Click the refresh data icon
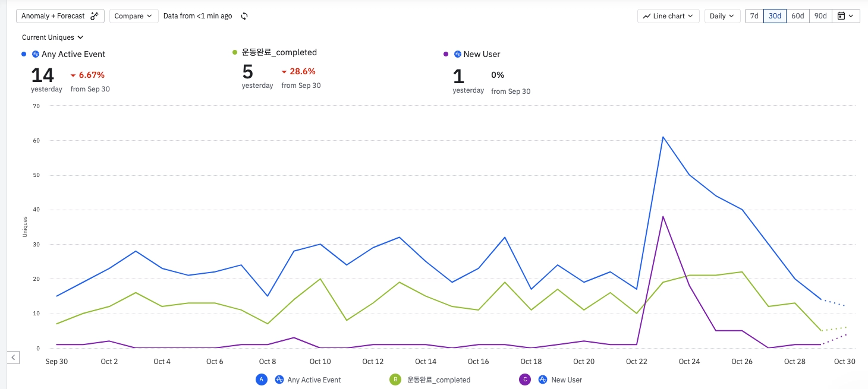The height and width of the screenshot is (389, 868). (244, 16)
